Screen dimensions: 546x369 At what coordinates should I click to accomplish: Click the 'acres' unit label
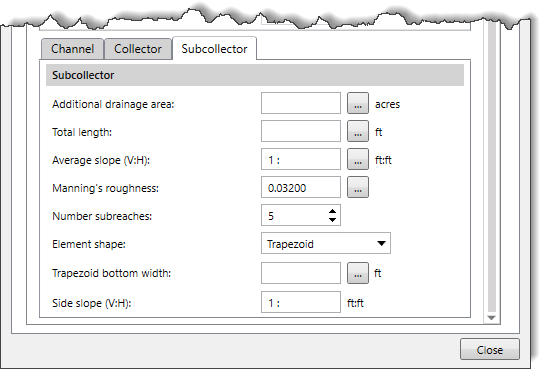(x=387, y=104)
